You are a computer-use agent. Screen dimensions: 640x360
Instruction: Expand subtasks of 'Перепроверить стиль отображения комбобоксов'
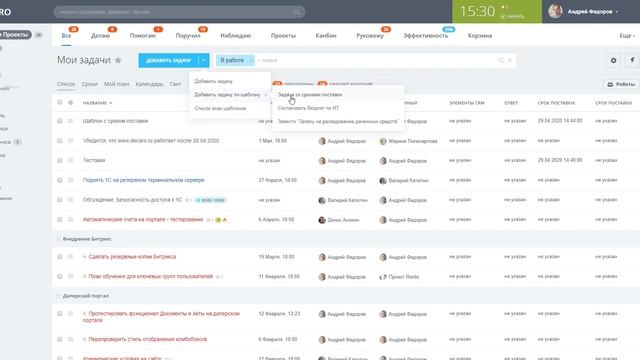(84, 339)
